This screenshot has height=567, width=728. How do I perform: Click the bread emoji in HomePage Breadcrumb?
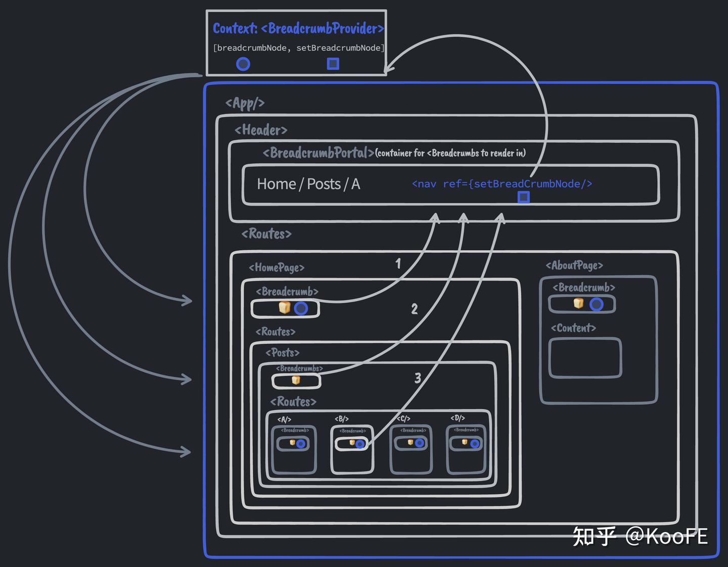pos(285,307)
